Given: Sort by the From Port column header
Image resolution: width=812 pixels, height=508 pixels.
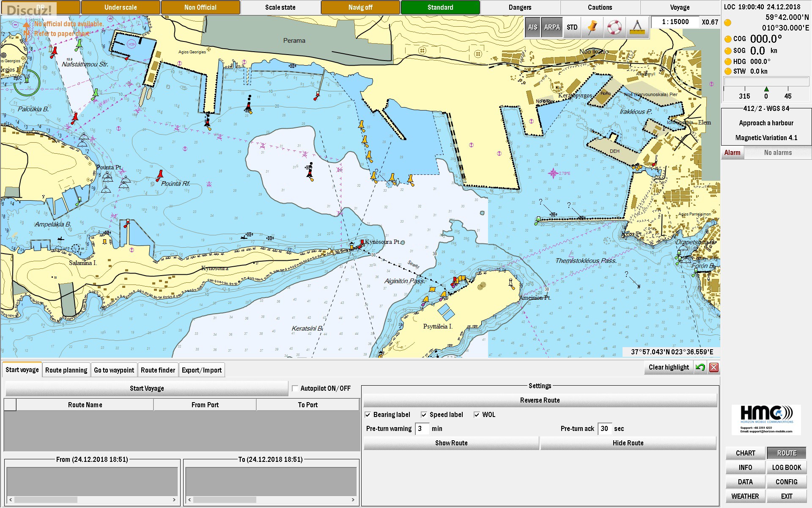Looking at the screenshot, I should click(205, 405).
